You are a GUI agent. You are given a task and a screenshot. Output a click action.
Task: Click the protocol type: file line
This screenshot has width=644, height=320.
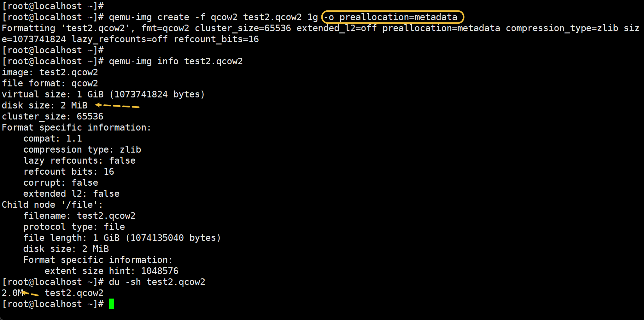[x=74, y=227]
